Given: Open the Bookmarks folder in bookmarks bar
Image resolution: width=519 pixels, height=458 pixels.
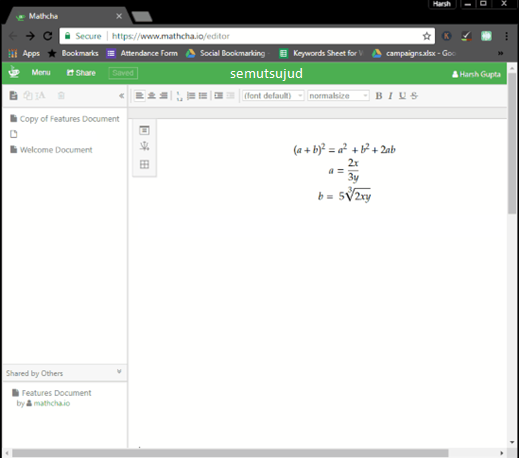Looking at the screenshot, I should (73, 53).
